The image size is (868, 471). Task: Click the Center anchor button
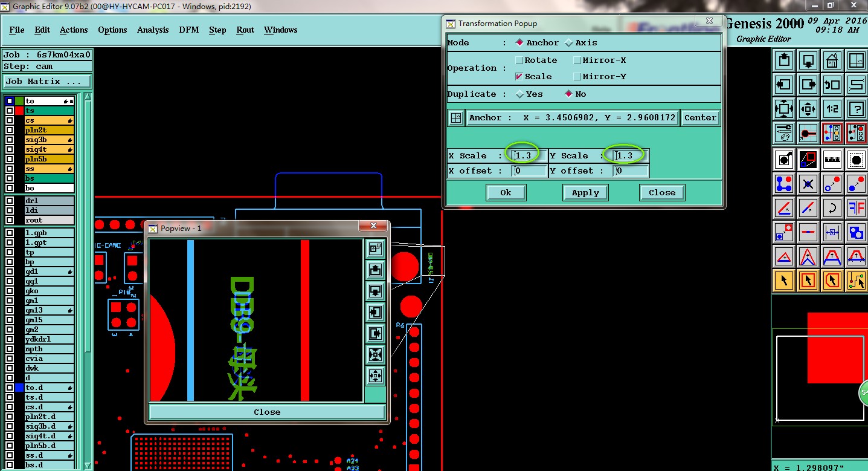click(700, 118)
